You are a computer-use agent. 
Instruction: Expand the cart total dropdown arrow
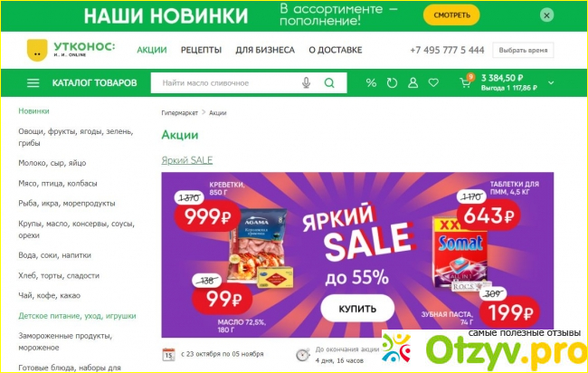[x=551, y=83]
